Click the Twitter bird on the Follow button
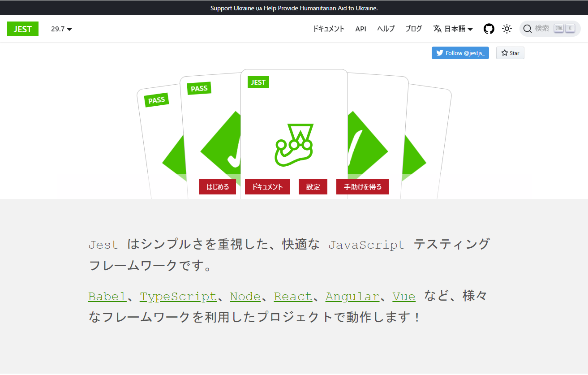 439,52
